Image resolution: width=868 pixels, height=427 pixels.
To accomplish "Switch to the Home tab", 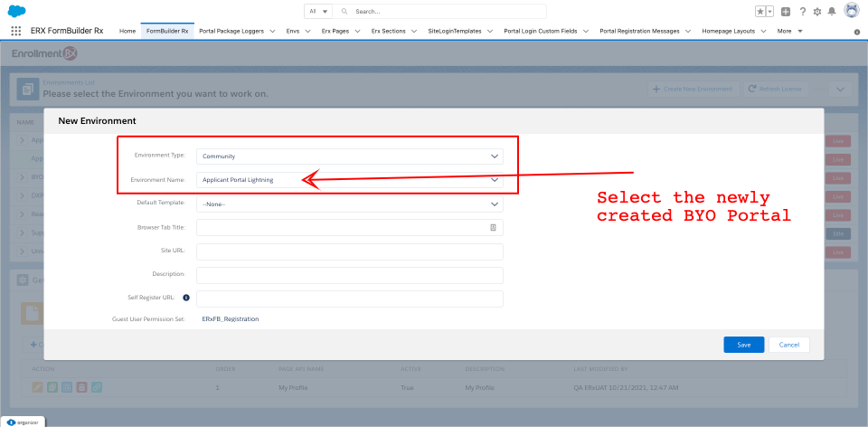I will (127, 31).
